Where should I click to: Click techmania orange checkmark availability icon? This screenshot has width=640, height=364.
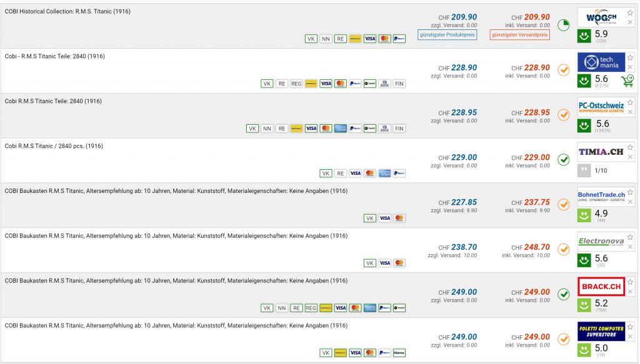click(564, 70)
